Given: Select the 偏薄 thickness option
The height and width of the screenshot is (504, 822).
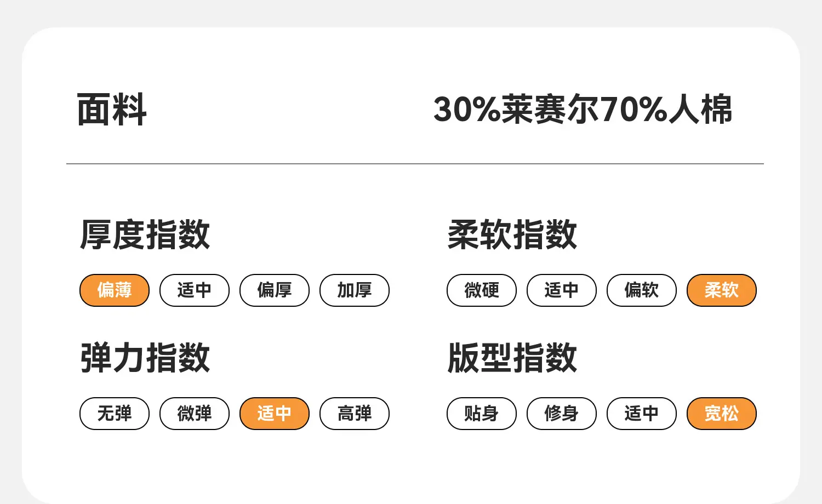Looking at the screenshot, I should pos(115,290).
